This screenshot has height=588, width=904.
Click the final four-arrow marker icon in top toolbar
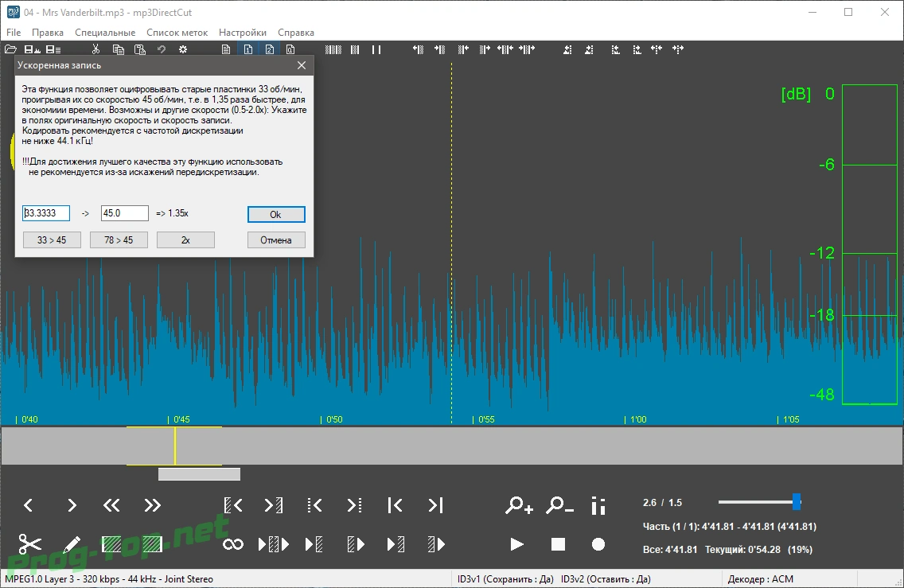coord(678,49)
